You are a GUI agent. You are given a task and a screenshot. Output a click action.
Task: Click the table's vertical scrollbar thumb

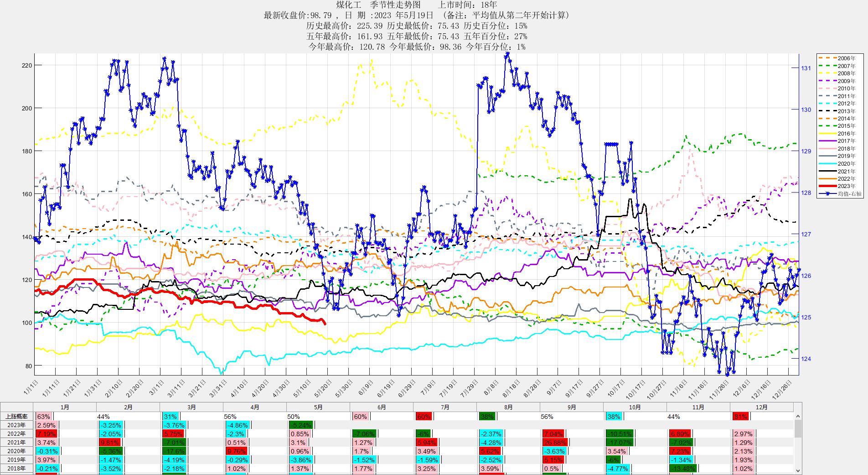click(x=798, y=429)
